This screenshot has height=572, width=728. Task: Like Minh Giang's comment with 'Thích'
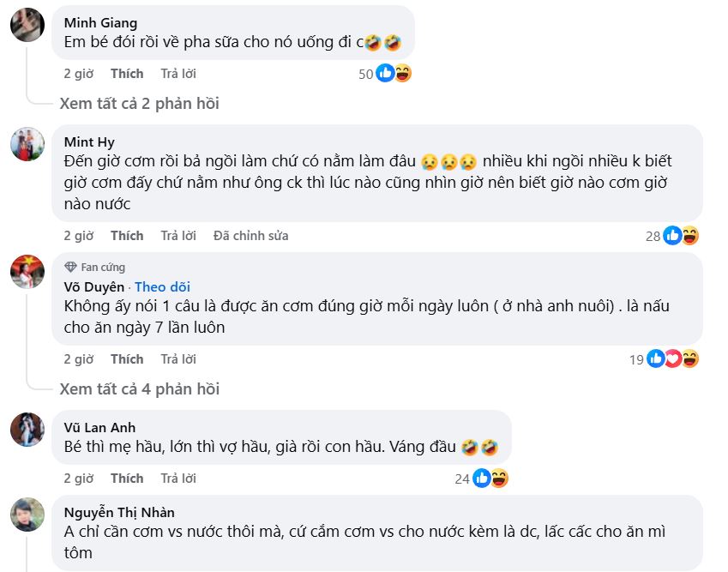127,74
